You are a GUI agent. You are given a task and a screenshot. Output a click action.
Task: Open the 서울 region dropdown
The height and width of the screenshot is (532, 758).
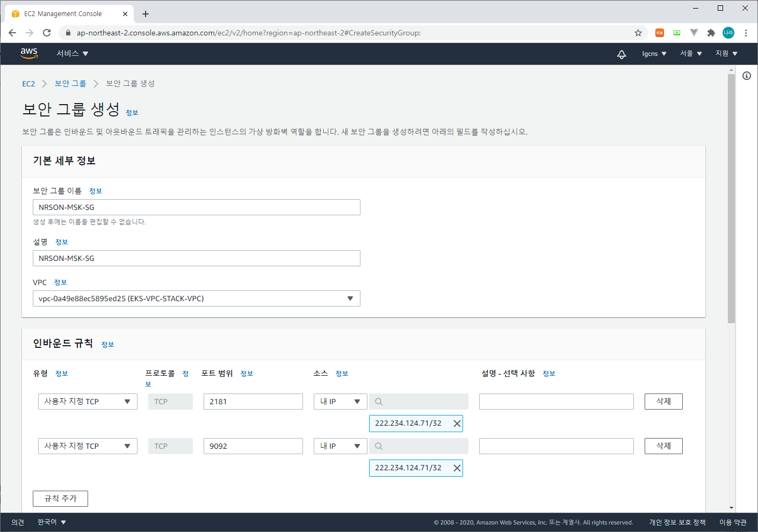coord(691,54)
